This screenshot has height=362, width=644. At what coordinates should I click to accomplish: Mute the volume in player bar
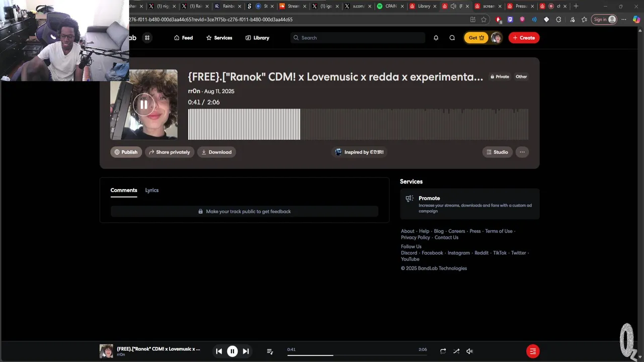pos(469,351)
